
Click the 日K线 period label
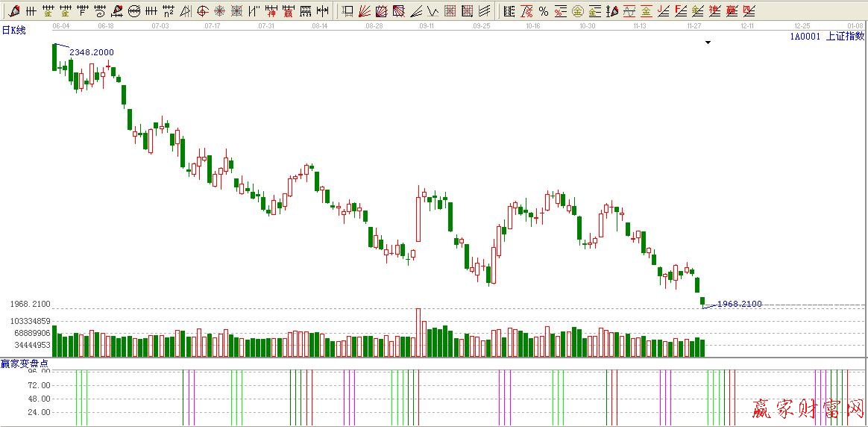(14, 31)
